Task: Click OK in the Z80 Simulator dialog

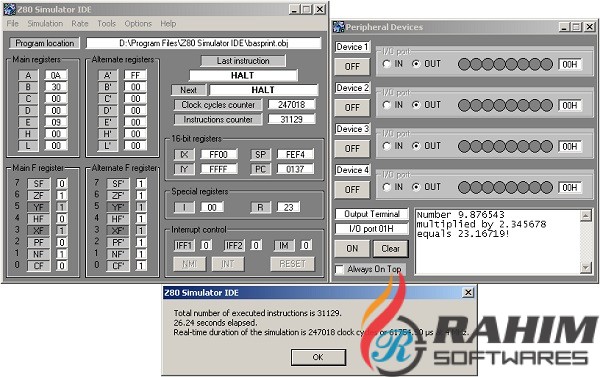Action: pos(318,357)
